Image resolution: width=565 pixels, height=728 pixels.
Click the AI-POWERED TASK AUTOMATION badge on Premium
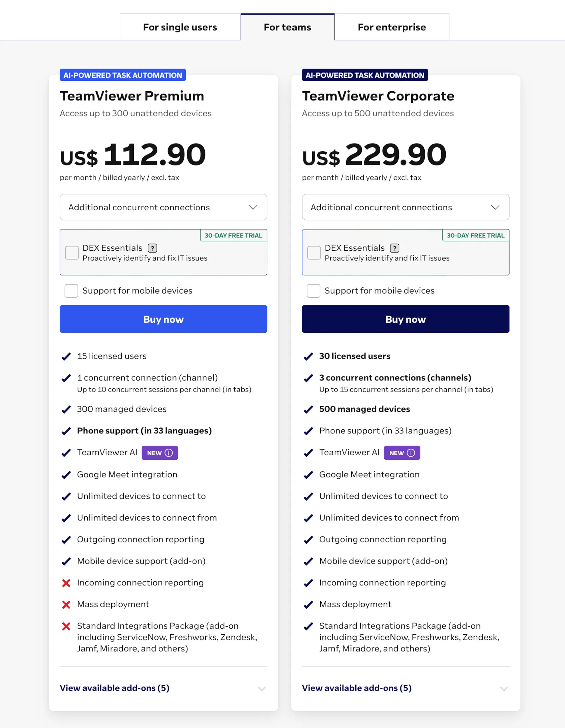click(122, 75)
